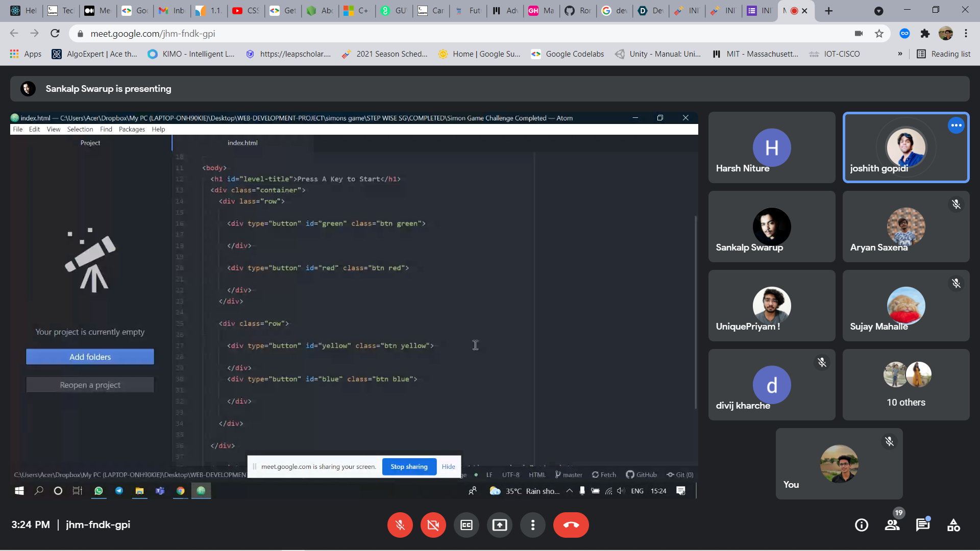Toggle closed captions
Viewport: 980px width, 551px height.
tap(466, 525)
